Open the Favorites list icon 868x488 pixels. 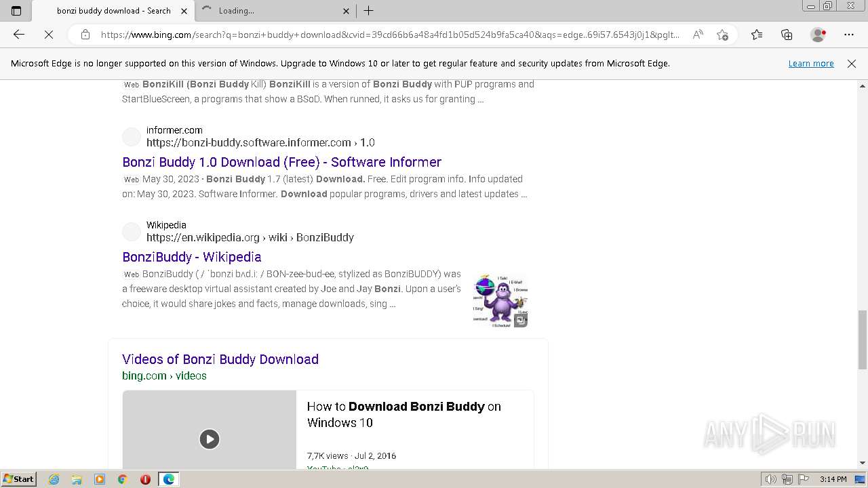(757, 35)
